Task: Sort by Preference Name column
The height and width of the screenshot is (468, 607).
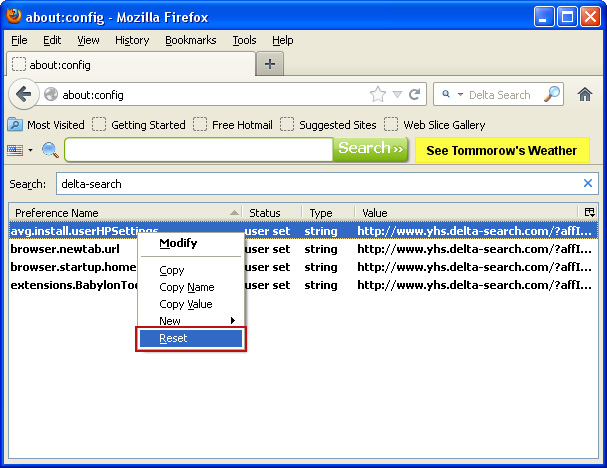Action: pyautogui.click(x=125, y=213)
